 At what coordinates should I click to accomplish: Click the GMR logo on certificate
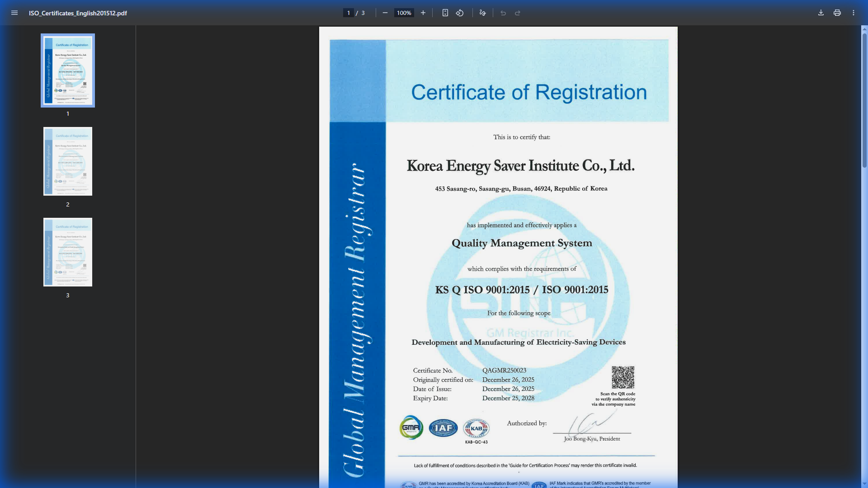(x=411, y=427)
